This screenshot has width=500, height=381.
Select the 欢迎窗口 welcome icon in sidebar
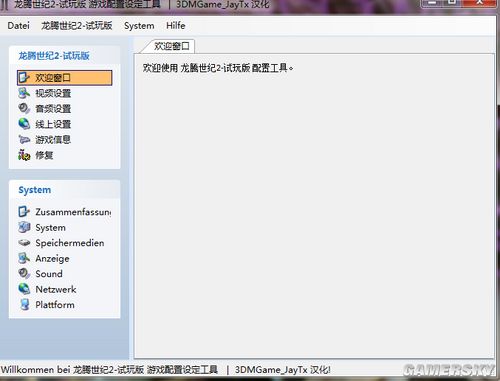point(24,78)
